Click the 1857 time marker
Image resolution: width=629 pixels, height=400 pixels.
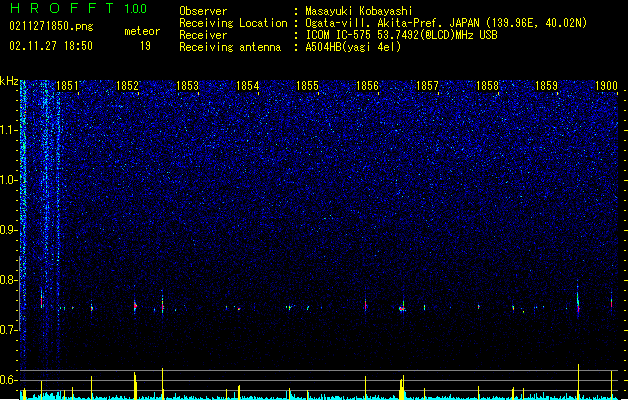(427, 86)
